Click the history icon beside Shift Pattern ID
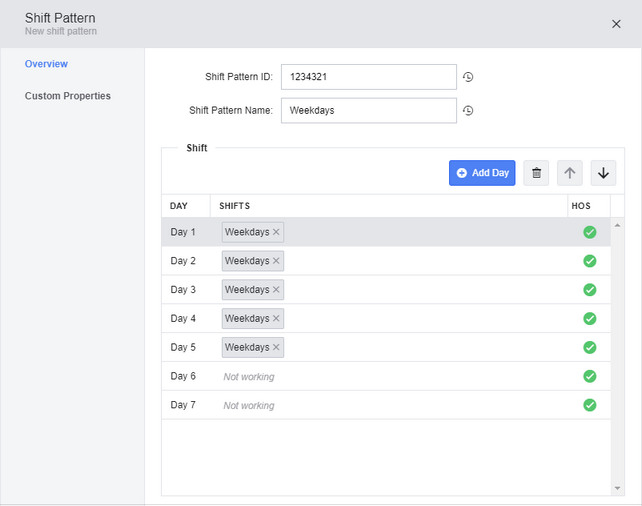 click(x=468, y=77)
